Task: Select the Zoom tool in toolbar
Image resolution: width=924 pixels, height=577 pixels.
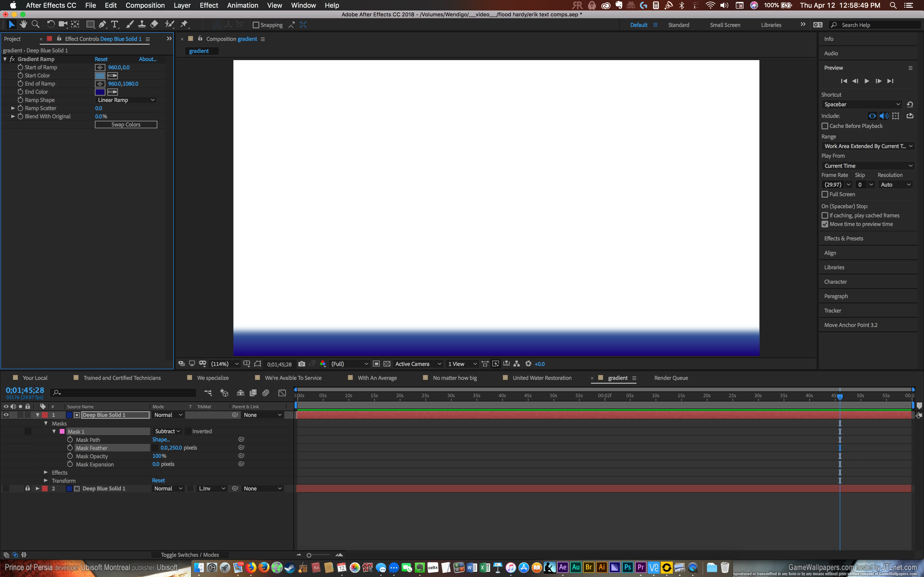Action: click(36, 25)
